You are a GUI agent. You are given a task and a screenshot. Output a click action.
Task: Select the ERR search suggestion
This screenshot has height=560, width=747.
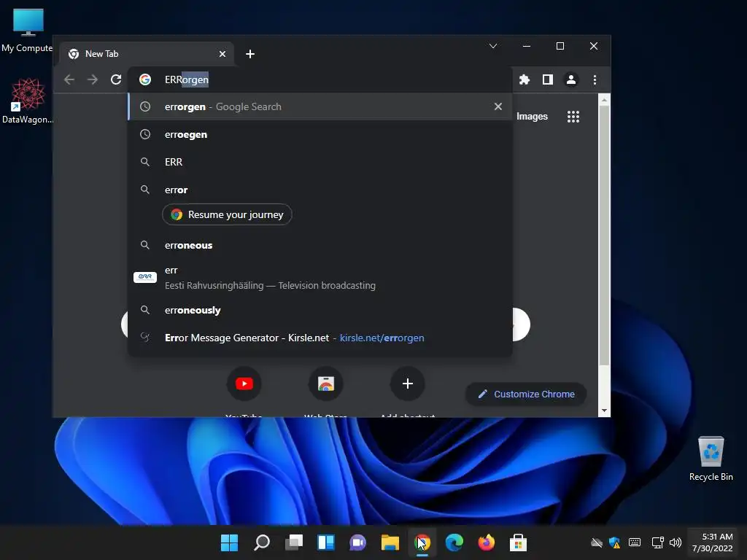point(320,162)
